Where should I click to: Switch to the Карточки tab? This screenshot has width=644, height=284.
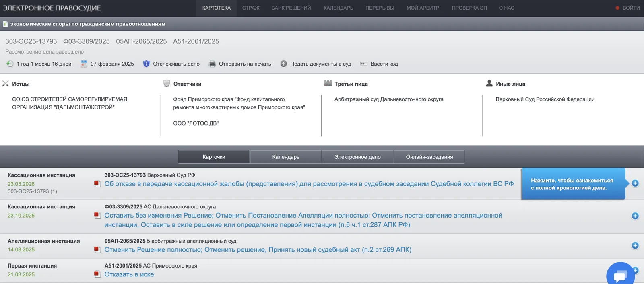(x=214, y=157)
